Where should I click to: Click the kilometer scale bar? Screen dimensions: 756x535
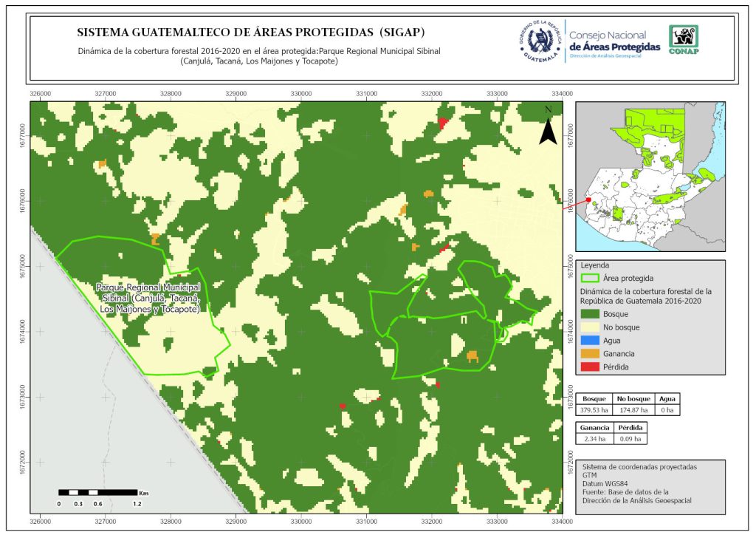click(97, 492)
